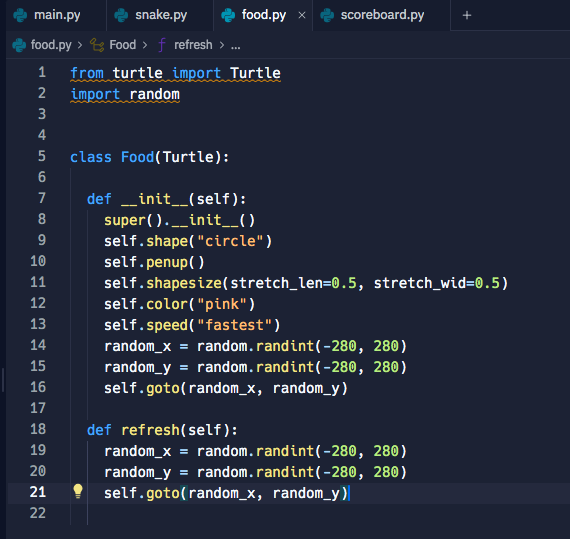Expand chevron after food.py in breadcrumb

click(x=80, y=45)
